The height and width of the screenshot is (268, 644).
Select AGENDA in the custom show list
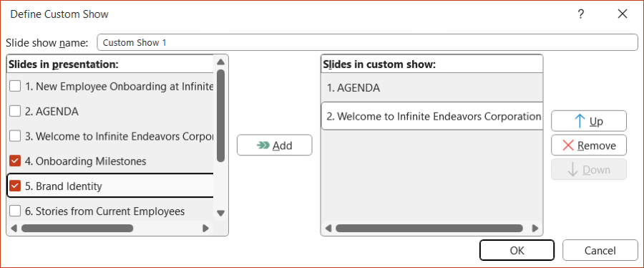click(431, 88)
